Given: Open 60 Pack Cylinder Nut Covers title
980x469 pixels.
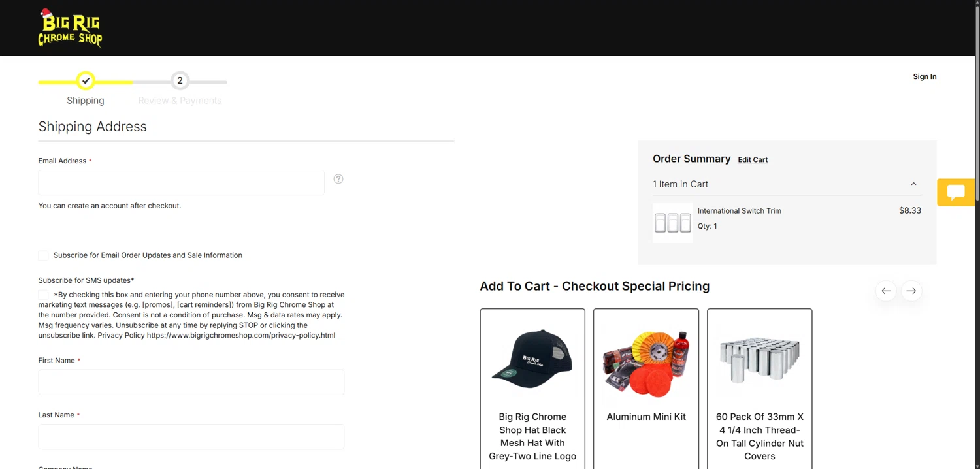Looking at the screenshot, I should point(760,436).
